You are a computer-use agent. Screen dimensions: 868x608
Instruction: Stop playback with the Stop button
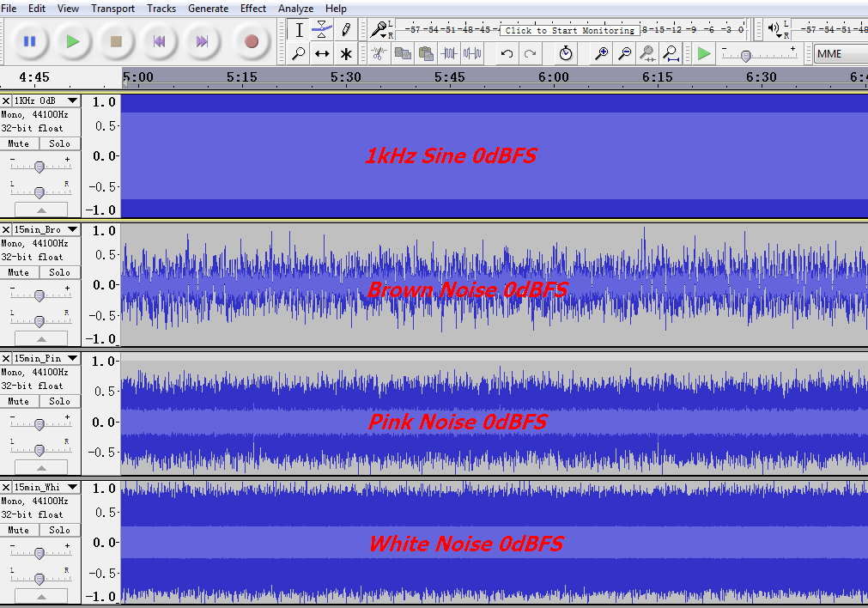click(116, 41)
